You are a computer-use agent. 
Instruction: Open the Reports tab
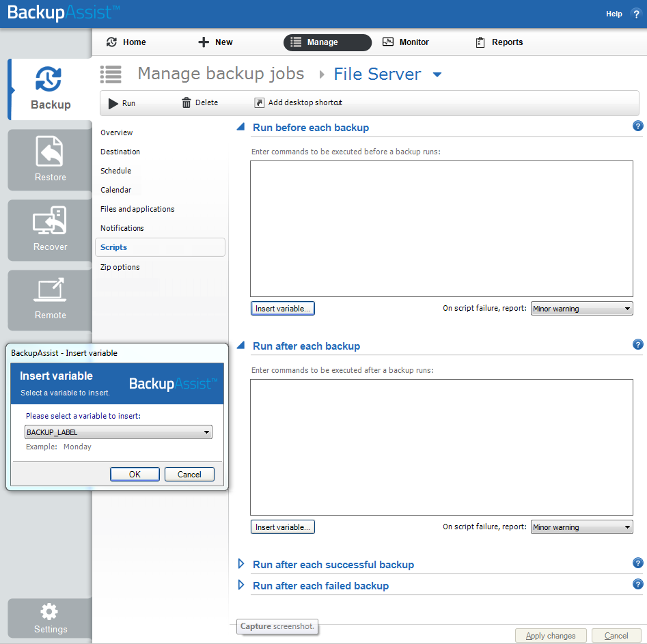point(499,42)
